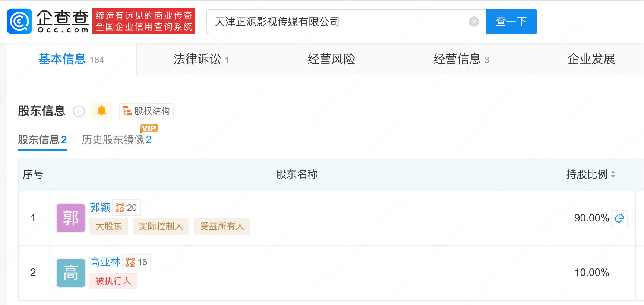Sort by 持股比例 column arrows
Viewport: 644px width, 305px height.
613,174
